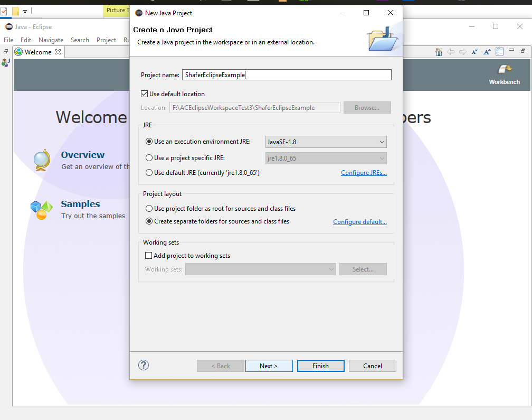Click the Select button for working sets
The image size is (532, 420).
click(x=363, y=269)
